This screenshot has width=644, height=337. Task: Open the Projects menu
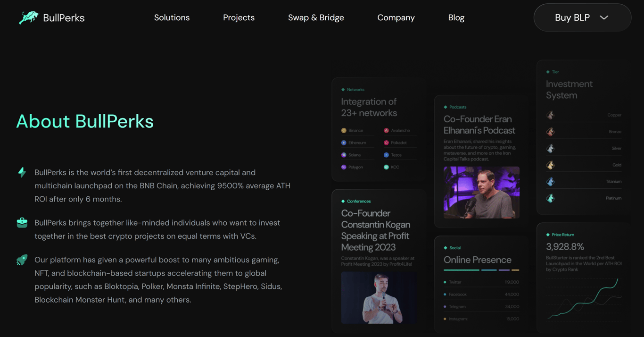[239, 17]
